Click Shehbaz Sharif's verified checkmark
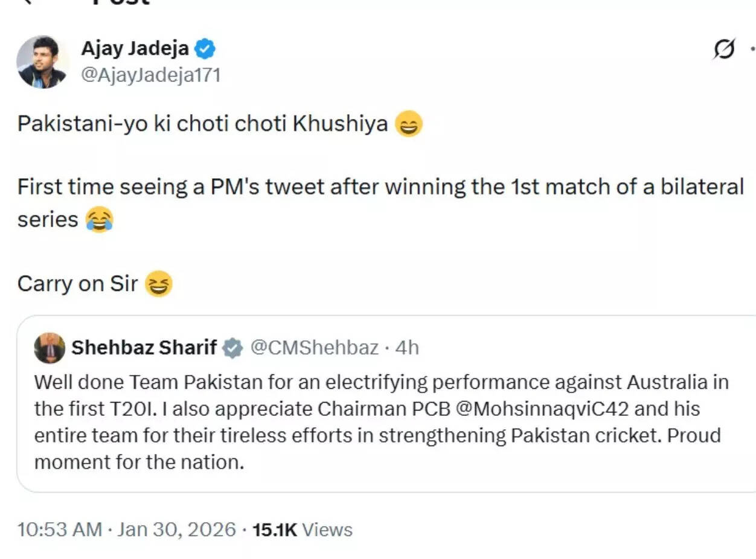The width and height of the screenshot is (756, 559). click(x=232, y=347)
